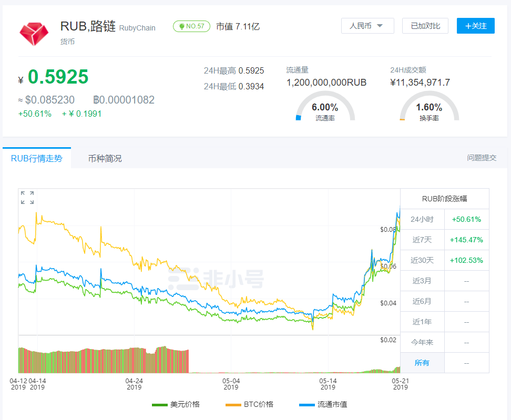Click the 6.00% 流通率 gauge
The width and height of the screenshot is (511, 420).
[x=325, y=107]
